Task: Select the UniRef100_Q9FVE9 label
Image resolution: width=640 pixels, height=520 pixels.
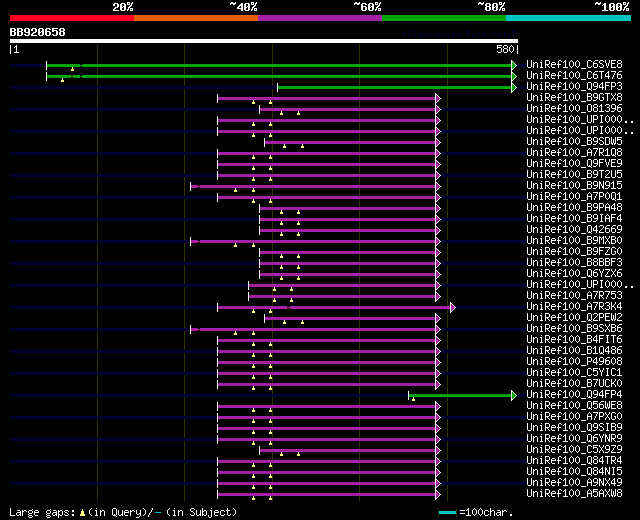Action: tap(574, 163)
